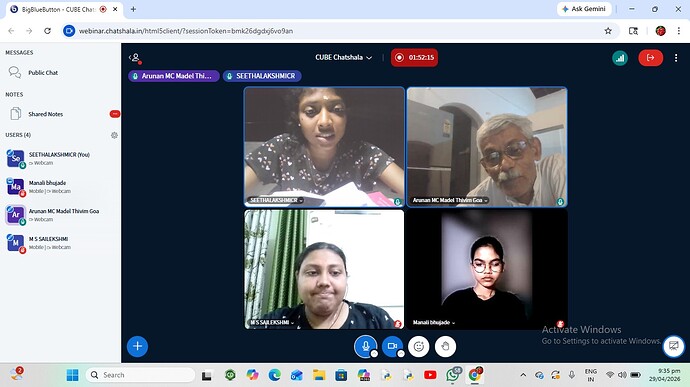The image size is (690, 387).
Task: Toggle webcam sharing button
Action: tap(392, 346)
